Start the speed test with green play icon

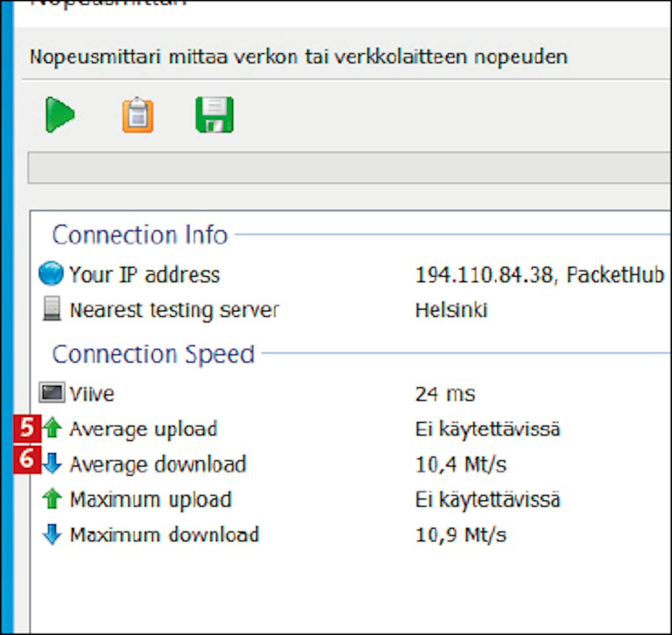(59, 115)
